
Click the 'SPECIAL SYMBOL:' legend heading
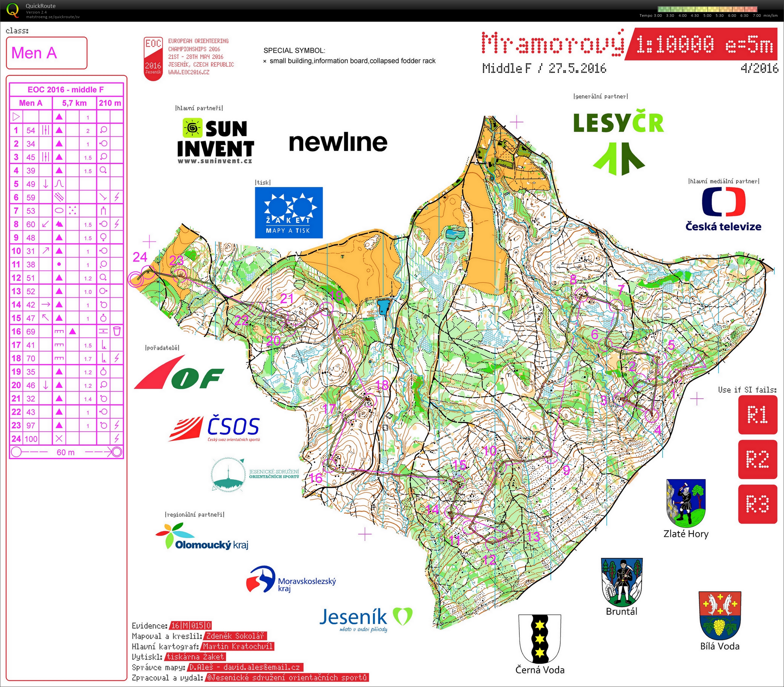[x=294, y=50]
